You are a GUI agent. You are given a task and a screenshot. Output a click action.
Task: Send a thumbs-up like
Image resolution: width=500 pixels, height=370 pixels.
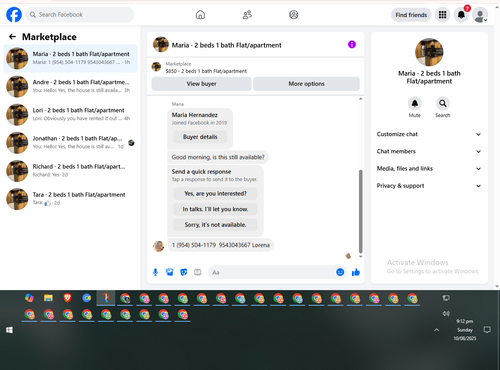click(x=356, y=272)
